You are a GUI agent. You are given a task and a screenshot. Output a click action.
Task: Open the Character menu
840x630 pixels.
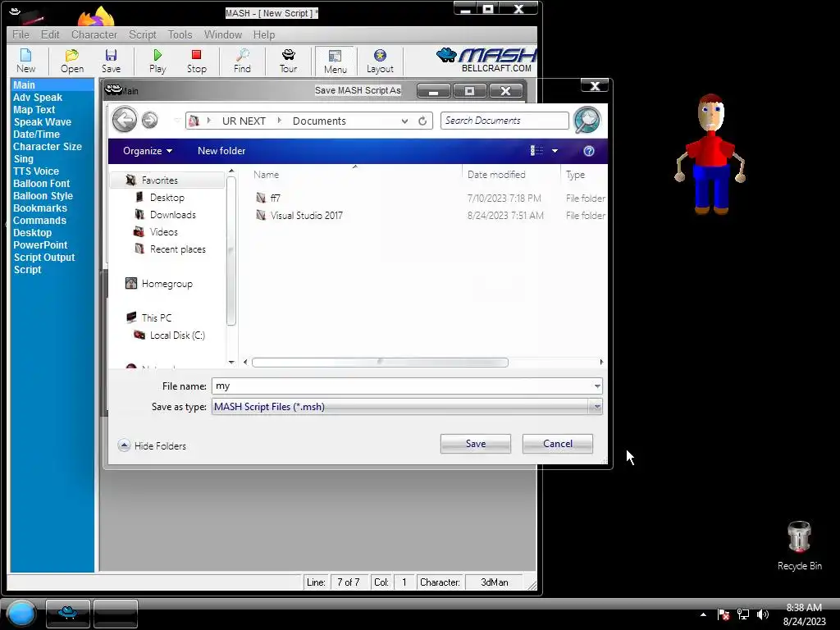coord(94,34)
